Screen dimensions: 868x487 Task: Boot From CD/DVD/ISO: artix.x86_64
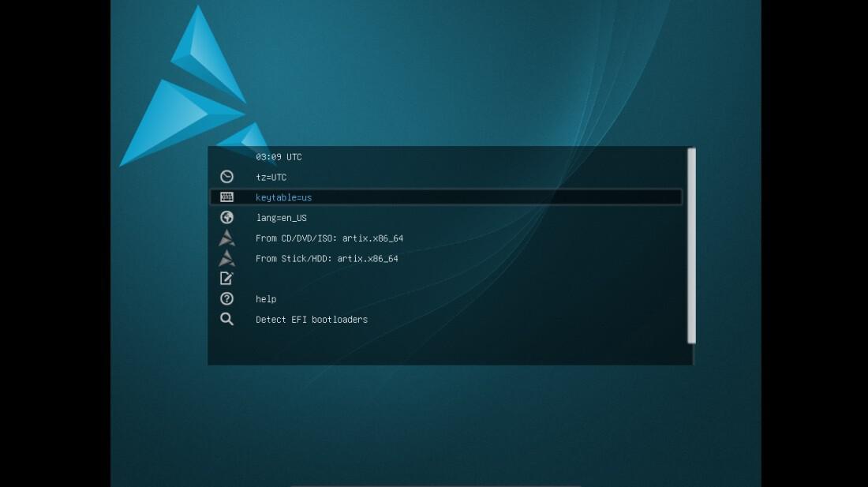[446, 238]
